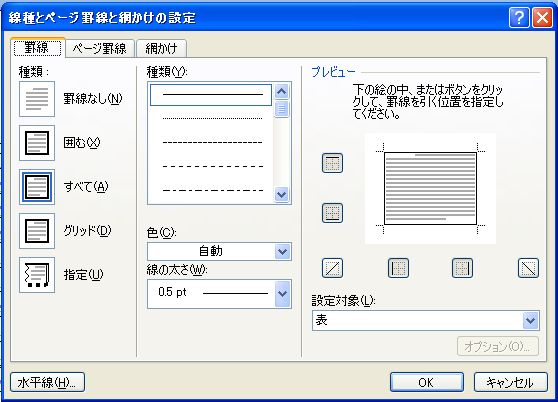Click the 水平線(H)... button
The image size is (558, 402).
[x=47, y=382]
